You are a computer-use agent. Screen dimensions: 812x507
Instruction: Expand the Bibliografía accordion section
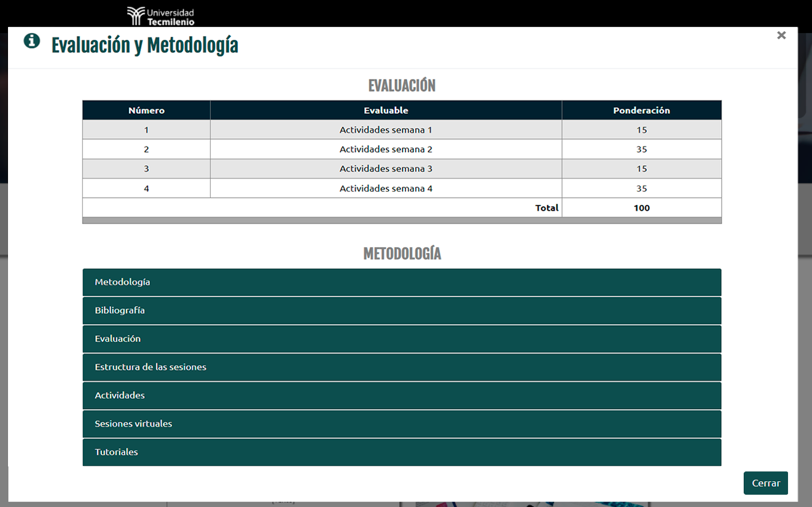coord(402,311)
